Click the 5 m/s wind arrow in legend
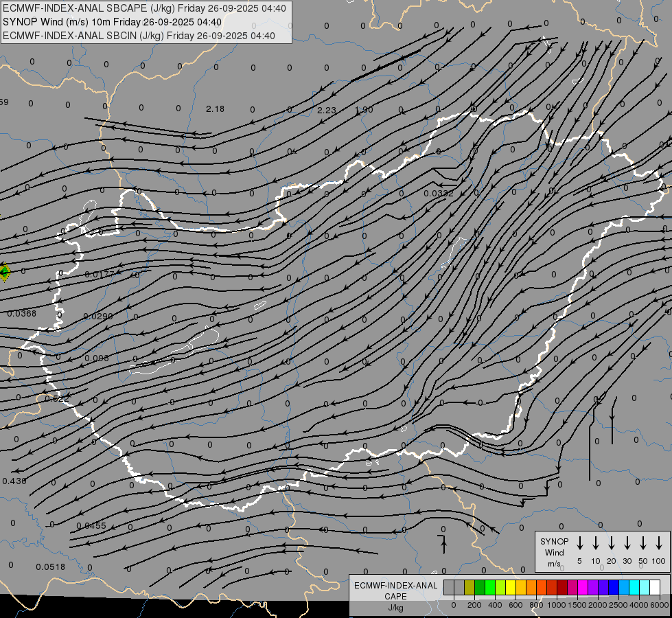Viewport: 672px width, 618px height. (580, 543)
